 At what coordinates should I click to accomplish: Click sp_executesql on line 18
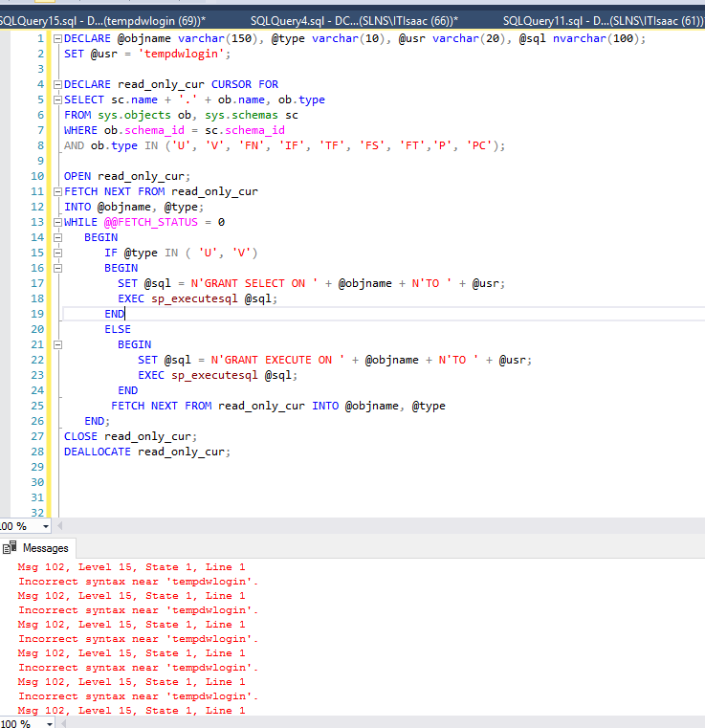pos(194,299)
